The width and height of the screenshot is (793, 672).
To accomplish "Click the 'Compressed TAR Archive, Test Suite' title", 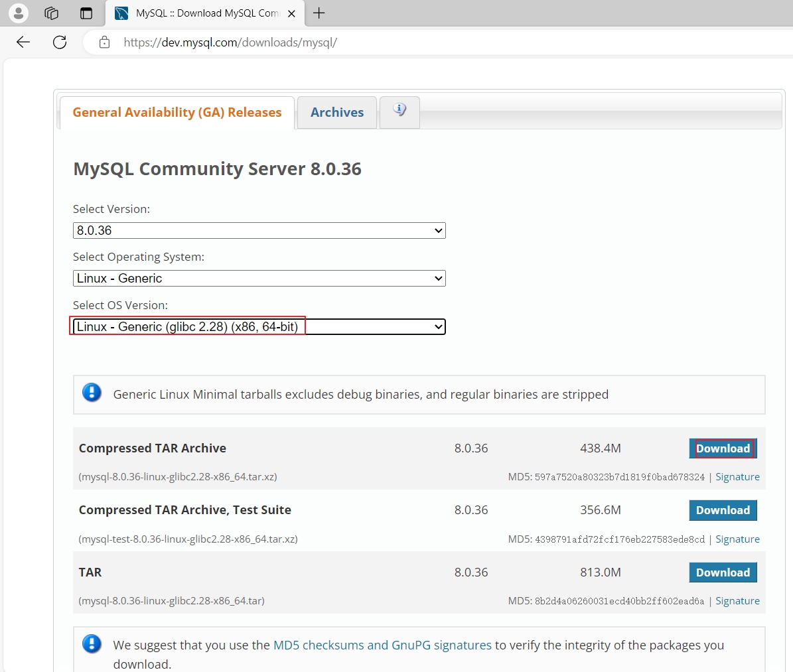I will (x=185, y=509).
